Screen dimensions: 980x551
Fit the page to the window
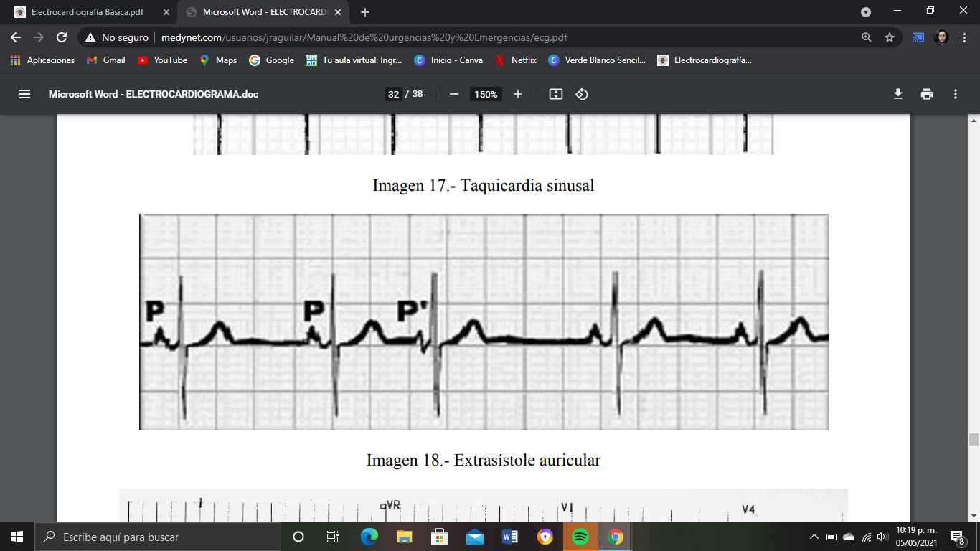point(555,94)
